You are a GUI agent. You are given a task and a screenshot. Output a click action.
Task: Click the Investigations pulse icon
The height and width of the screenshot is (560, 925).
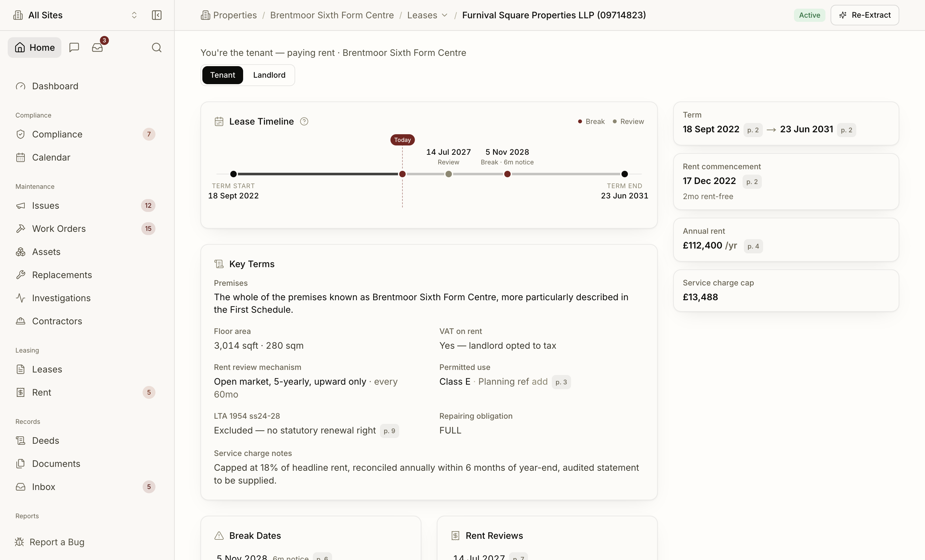coord(21,298)
